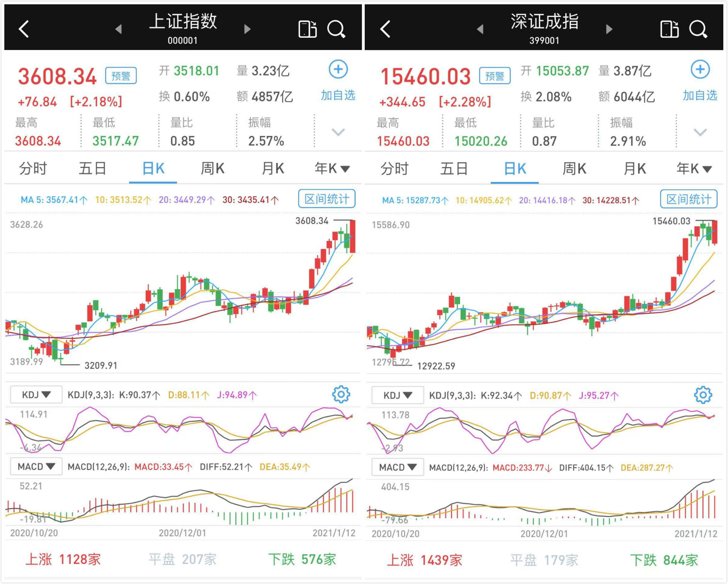Switch 深证成指 chart to 分时 tab
Screen dimensions: 728x584
tap(394, 168)
